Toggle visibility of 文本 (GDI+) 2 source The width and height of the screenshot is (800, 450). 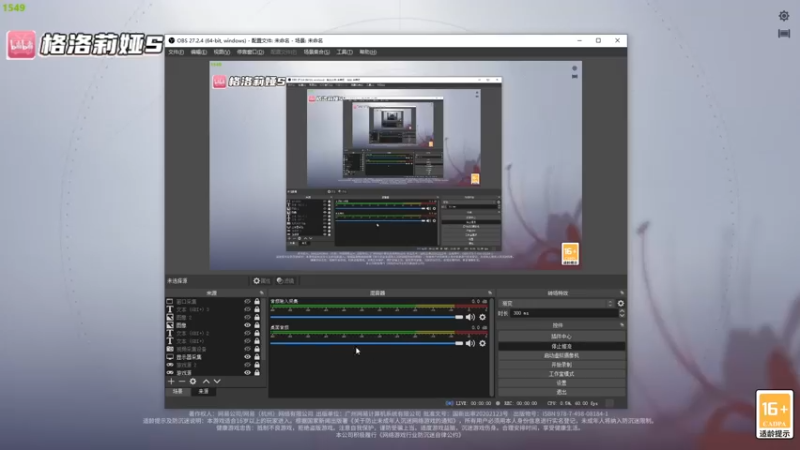tap(247, 333)
